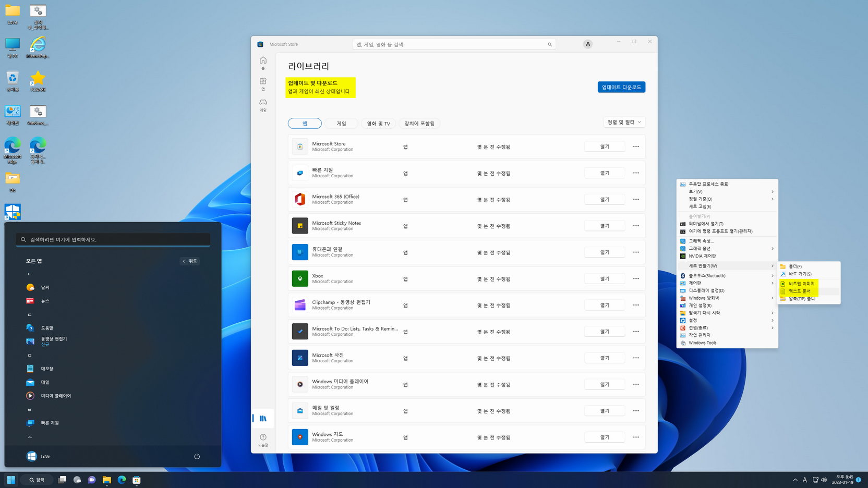Click 작업 관리자 in context menu
This screenshot has height=488, width=868.
pyautogui.click(x=727, y=335)
